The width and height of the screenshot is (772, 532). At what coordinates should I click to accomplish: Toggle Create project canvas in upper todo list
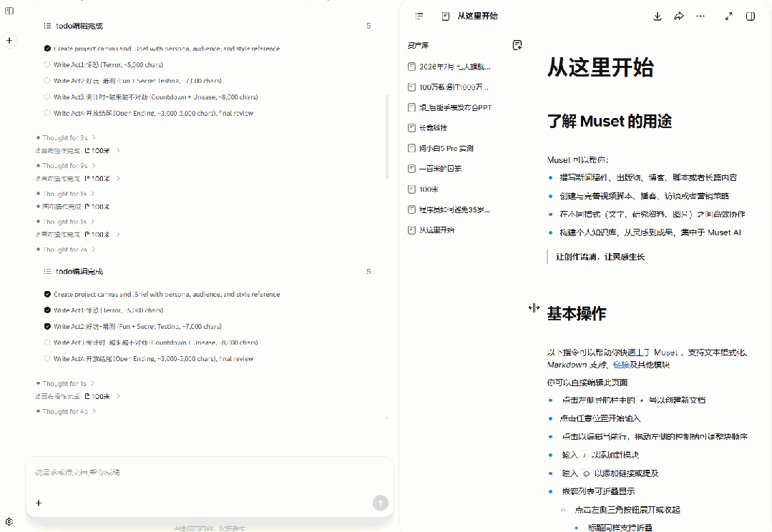(x=47, y=48)
